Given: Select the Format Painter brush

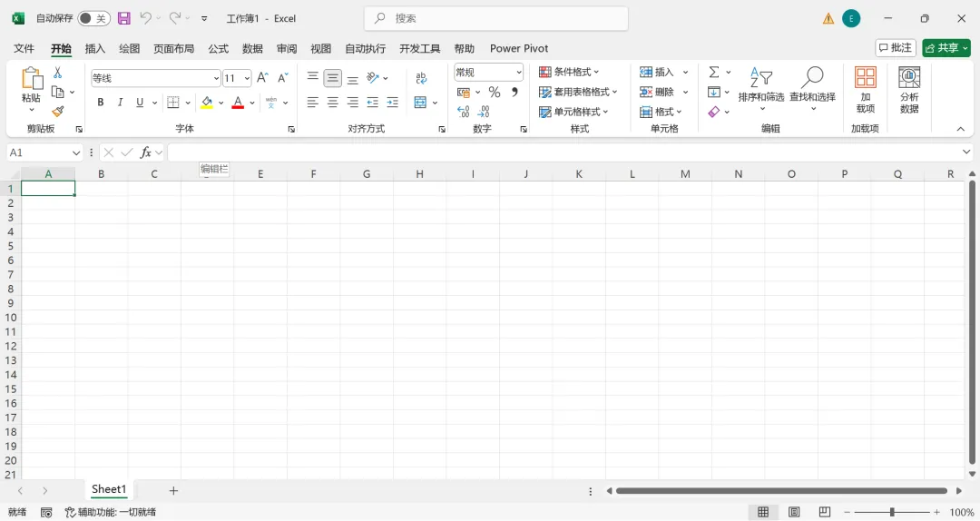Looking at the screenshot, I should (x=57, y=112).
